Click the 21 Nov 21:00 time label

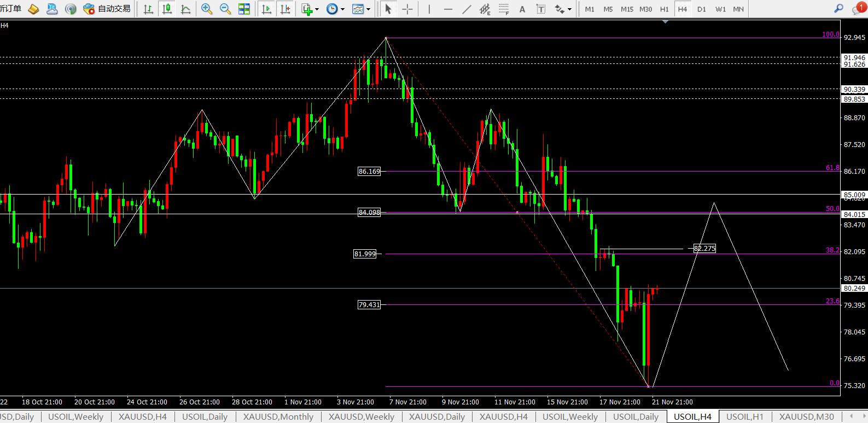[x=672, y=402]
